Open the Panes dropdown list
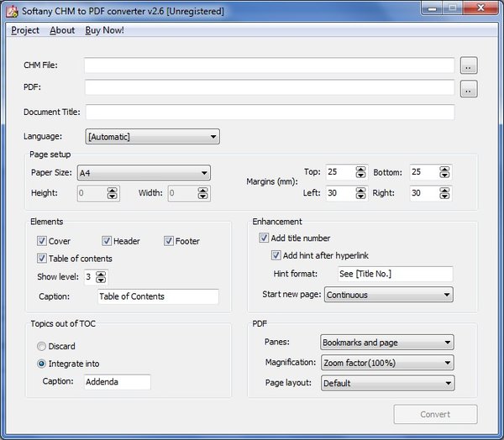The width and height of the screenshot is (504, 440). coord(387,343)
